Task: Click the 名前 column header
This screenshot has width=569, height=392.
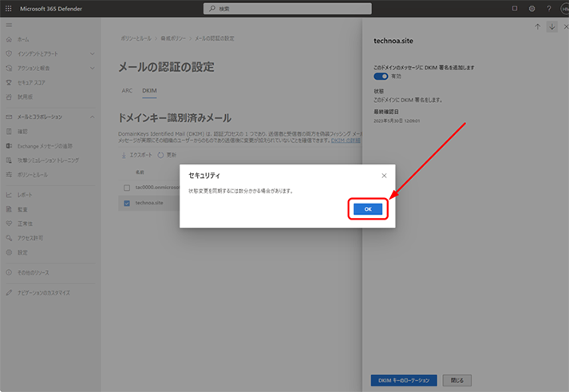Action: (140, 172)
